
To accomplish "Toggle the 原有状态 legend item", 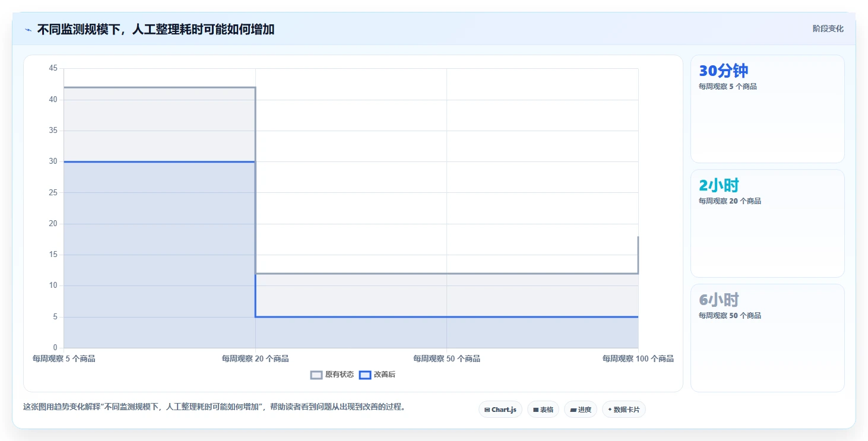I will pos(332,375).
